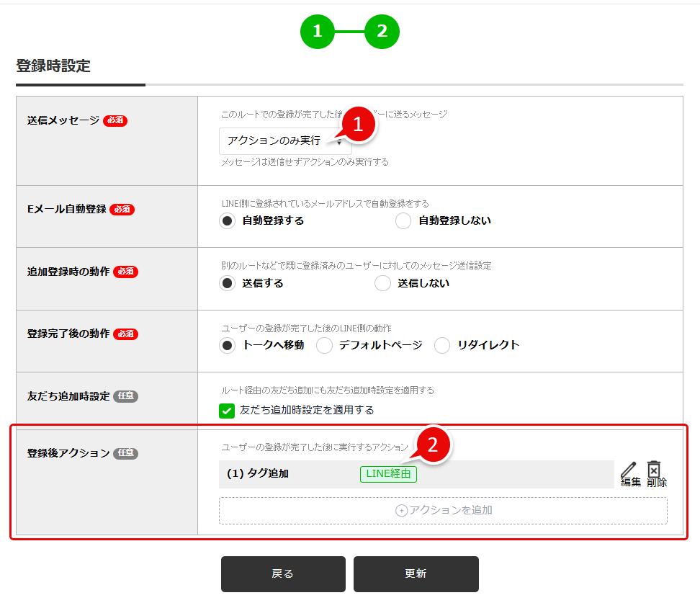Click the pencil edit icon for タグ追加
This screenshot has width=700, height=603.
(x=629, y=470)
